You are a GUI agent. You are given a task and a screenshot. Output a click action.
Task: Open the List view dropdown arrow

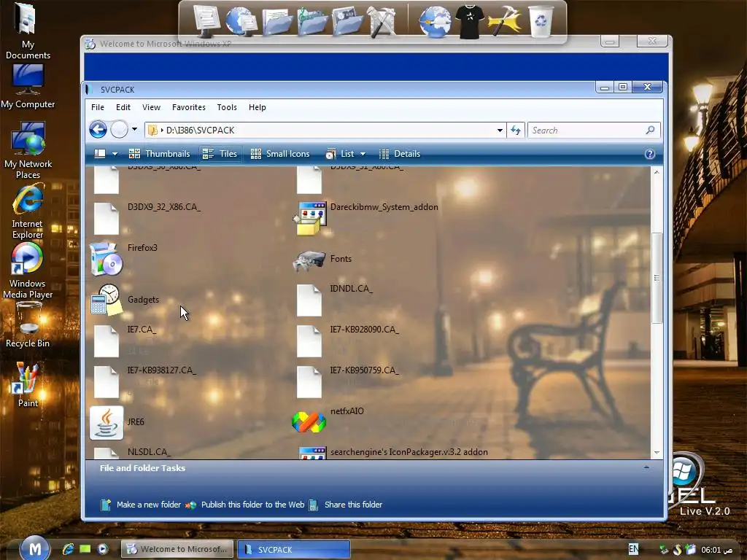pos(363,154)
